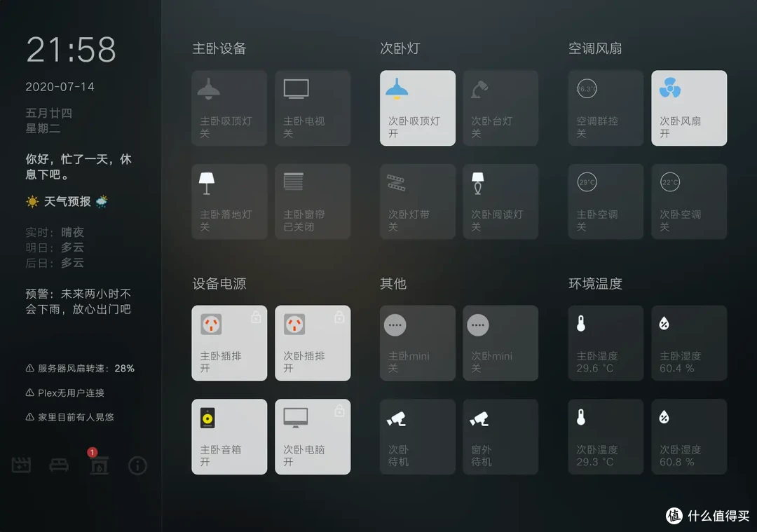Click the 环境温度 section heading
The width and height of the screenshot is (757, 532).
tap(595, 283)
